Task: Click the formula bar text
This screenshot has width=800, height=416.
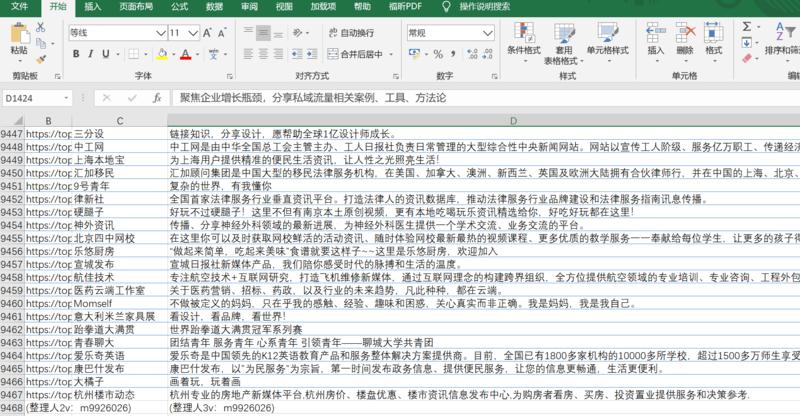Action: coord(313,98)
